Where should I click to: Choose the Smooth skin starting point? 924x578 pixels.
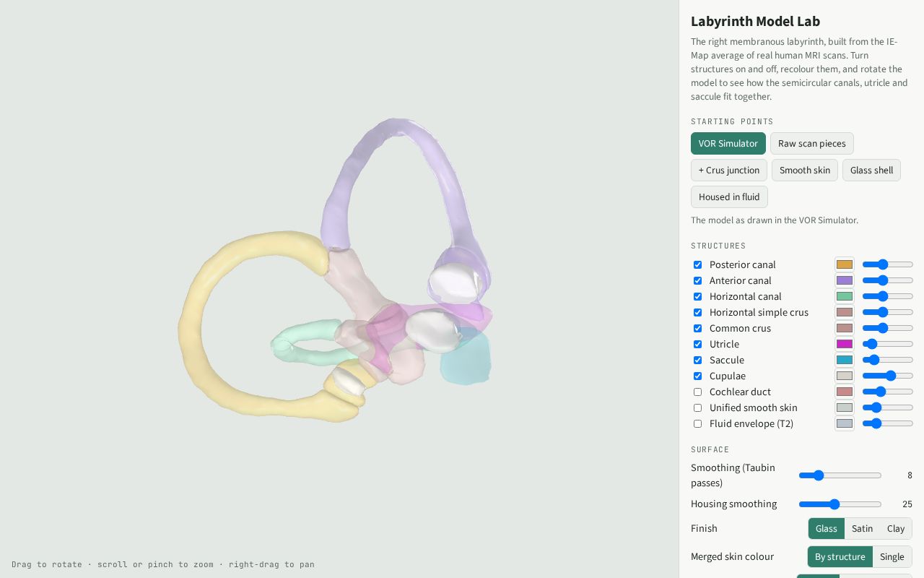pos(805,170)
